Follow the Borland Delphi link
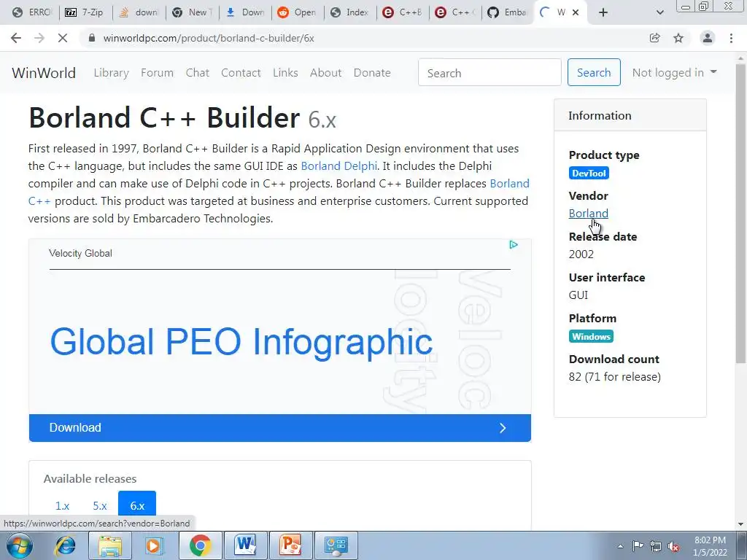Viewport: 747px width, 560px height. click(338, 166)
